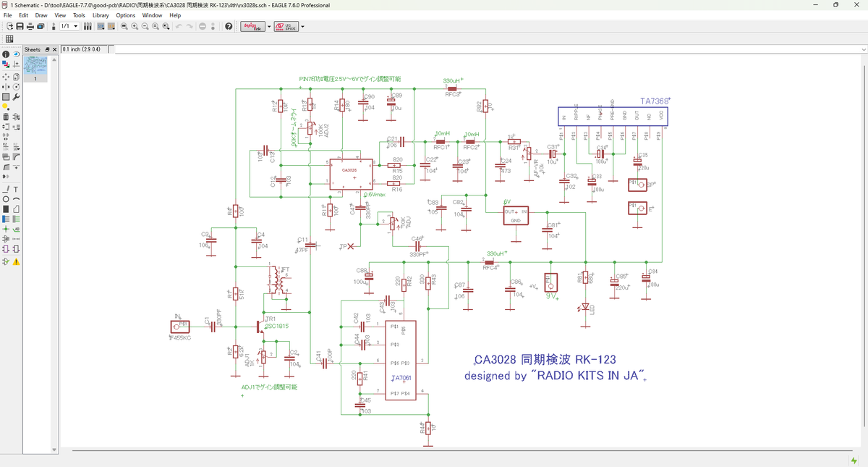Open the sheet selector 1/1 dropdown
The width and height of the screenshot is (868, 467).
pyautogui.click(x=75, y=27)
